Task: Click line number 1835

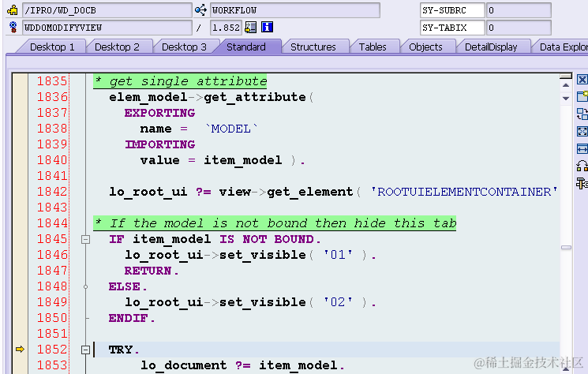Action: (x=52, y=81)
